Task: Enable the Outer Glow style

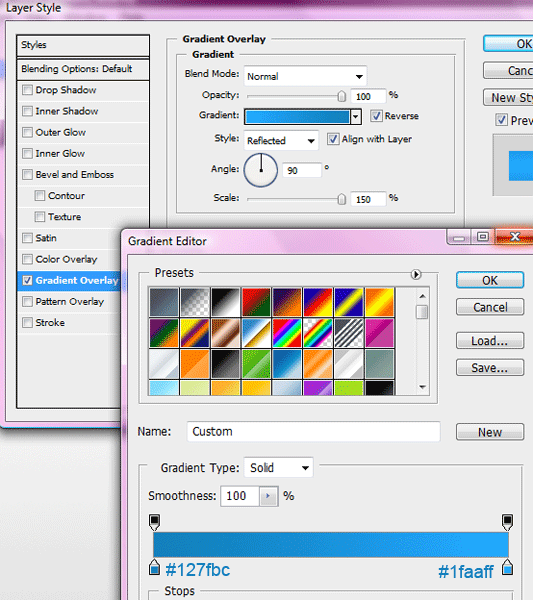Action: pyautogui.click(x=27, y=132)
